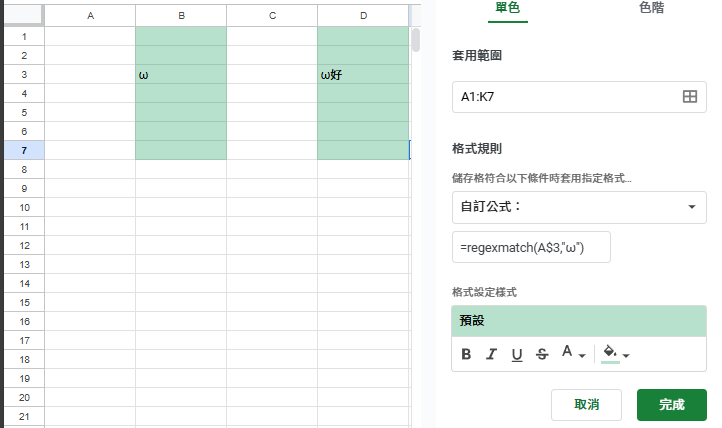722x428 pixels.
Task: Expand the text color dropdown arrow
Action: pos(582,355)
